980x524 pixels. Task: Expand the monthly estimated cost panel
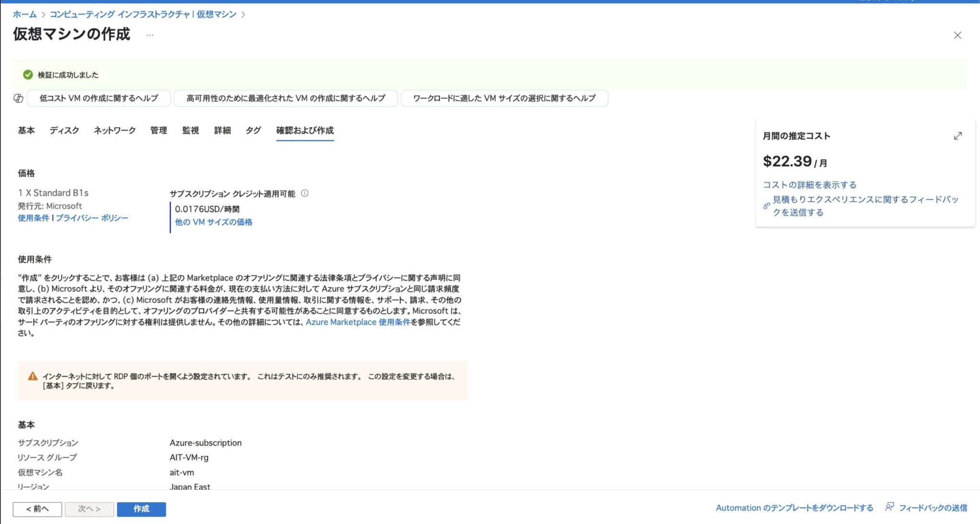coord(958,136)
